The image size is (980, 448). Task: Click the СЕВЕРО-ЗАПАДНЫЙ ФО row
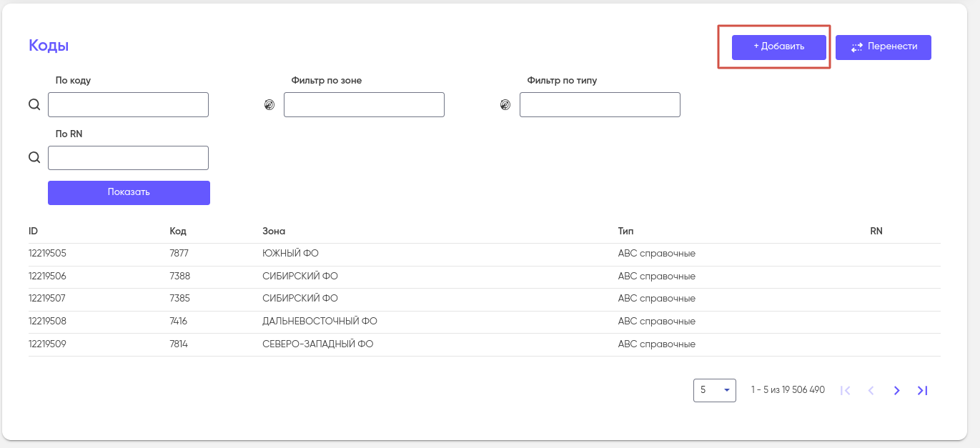pos(317,344)
